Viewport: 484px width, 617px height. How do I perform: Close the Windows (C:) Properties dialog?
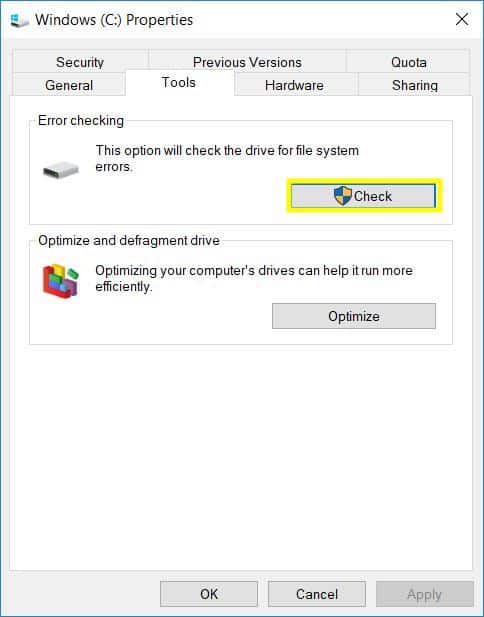click(x=462, y=19)
